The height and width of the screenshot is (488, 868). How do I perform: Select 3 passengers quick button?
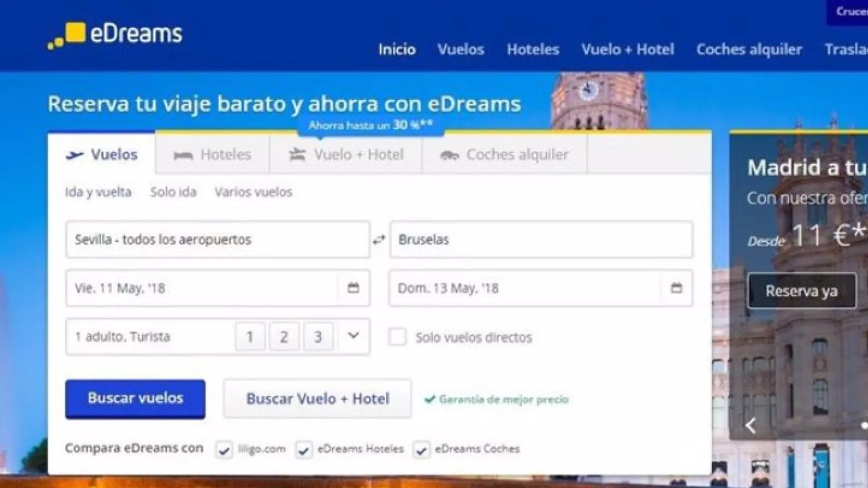pyautogui.click(x=318, y=337)
